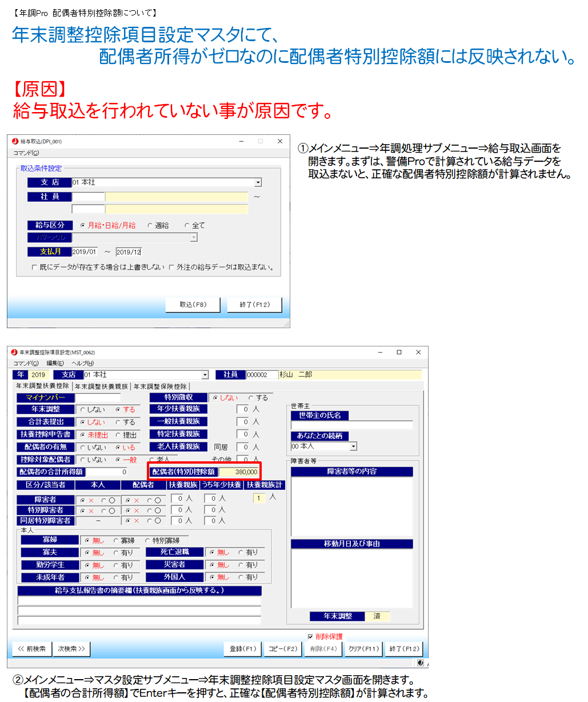This screenshot has height=702, width=588.
Task: Click the 給与取込 window title icon
Action: coord(15,141)
